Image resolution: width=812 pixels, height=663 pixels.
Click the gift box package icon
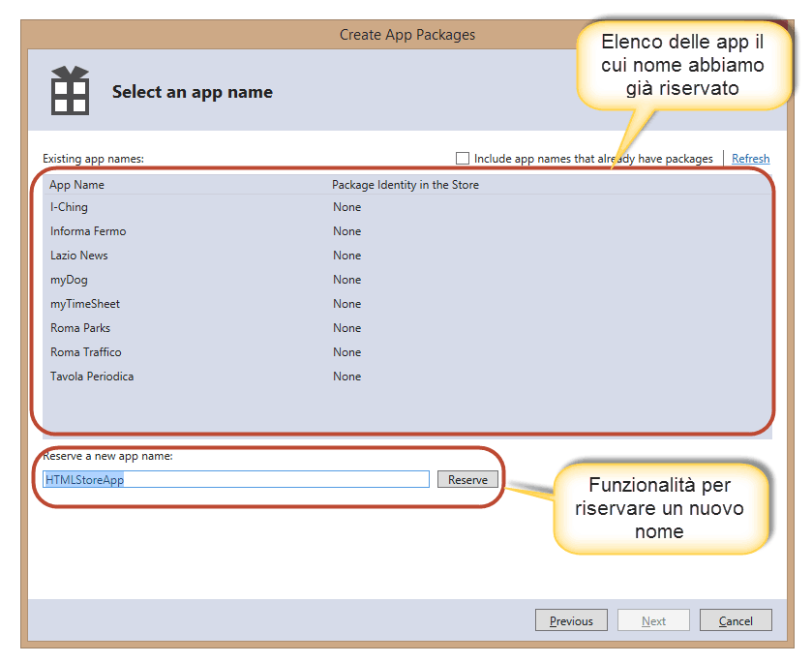(70, 91)
